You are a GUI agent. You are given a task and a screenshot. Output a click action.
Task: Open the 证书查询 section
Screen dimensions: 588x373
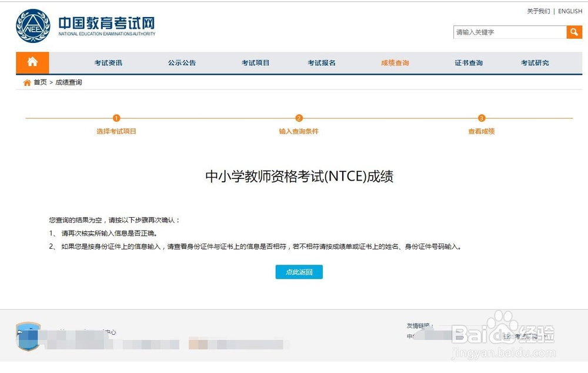coord(468,62)
